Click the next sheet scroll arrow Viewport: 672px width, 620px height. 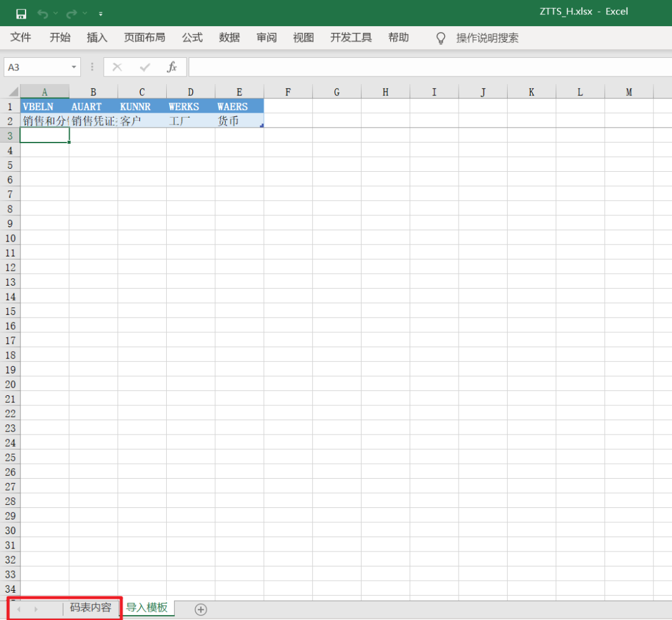point(36,609)
